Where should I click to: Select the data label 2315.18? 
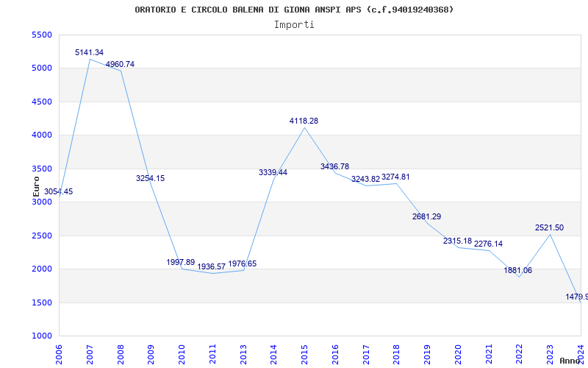[457, 241]
